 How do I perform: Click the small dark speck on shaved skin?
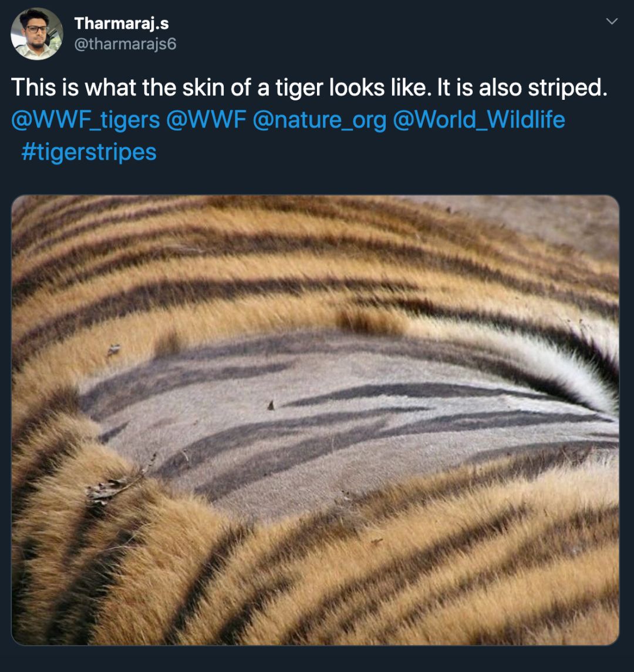[x=271, y=405]
